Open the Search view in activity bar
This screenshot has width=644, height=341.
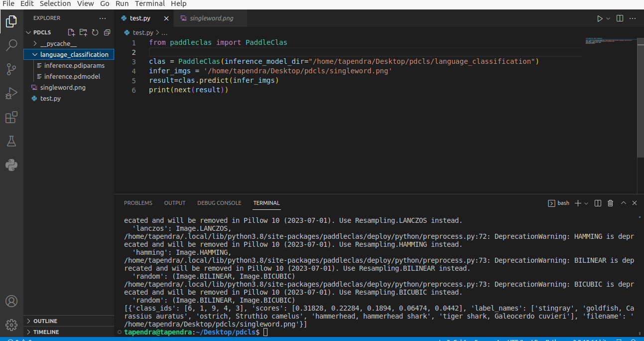coord(11,45)
